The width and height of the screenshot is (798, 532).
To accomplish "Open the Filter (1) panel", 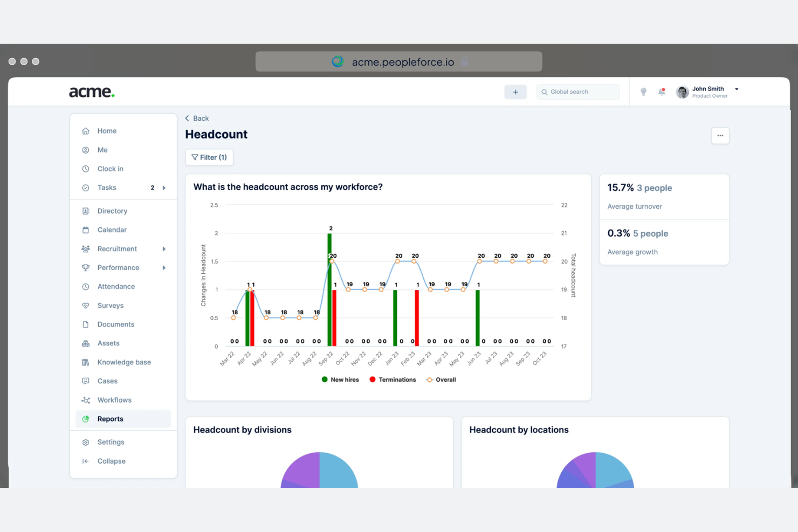I will coord(209,157).
